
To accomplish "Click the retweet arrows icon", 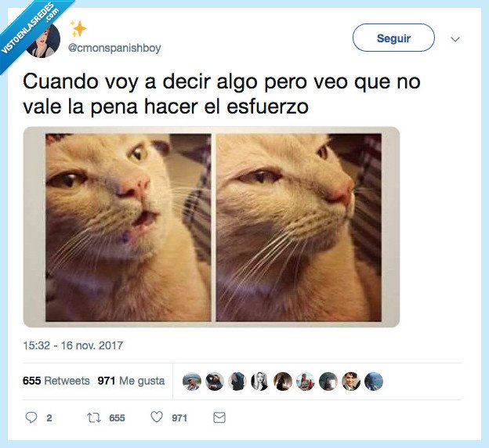I will (93, 417).
